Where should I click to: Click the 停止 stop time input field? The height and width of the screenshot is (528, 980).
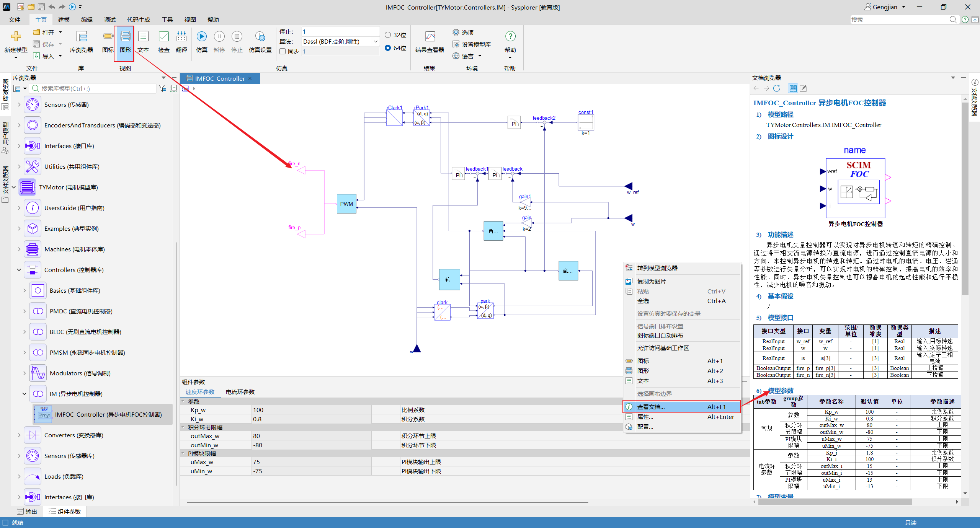coord(340,31)
